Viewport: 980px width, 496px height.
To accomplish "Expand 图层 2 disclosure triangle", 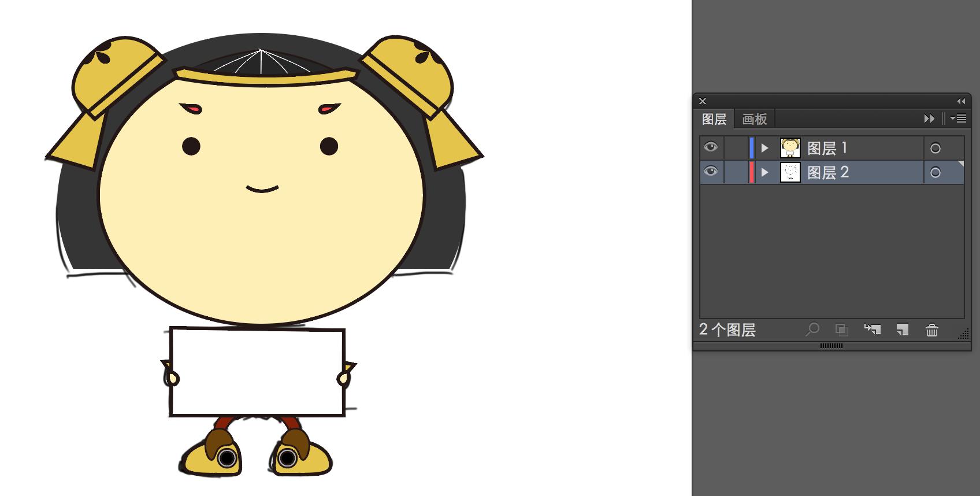I will 764,172.
